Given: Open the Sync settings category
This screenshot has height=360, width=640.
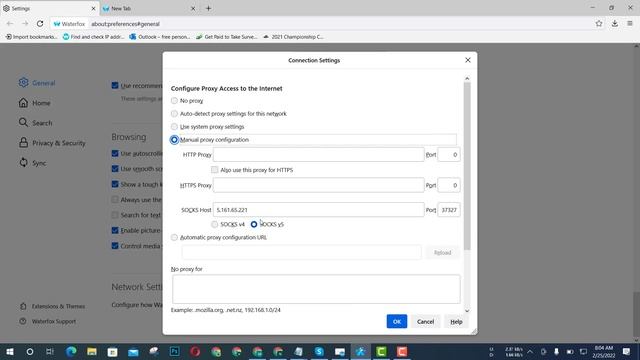Looking at the screenshot, I should coord(32,163).
